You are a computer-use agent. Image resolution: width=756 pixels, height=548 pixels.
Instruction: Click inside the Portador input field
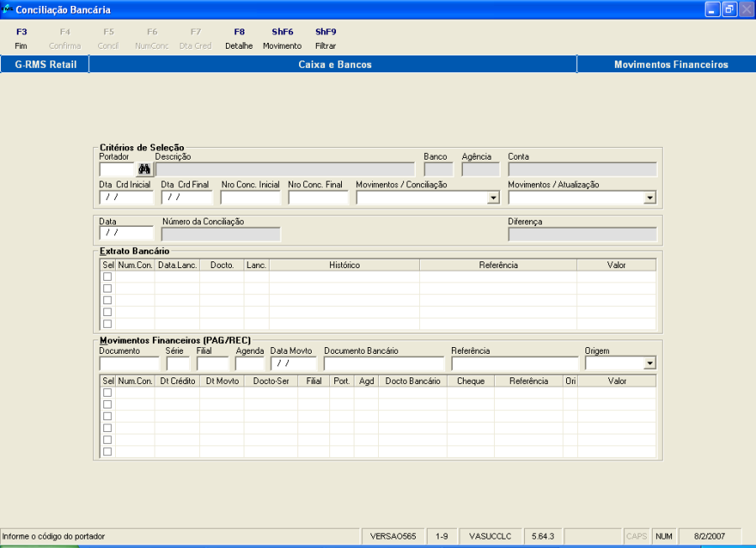pyautogui.click(x=116, y=168)
